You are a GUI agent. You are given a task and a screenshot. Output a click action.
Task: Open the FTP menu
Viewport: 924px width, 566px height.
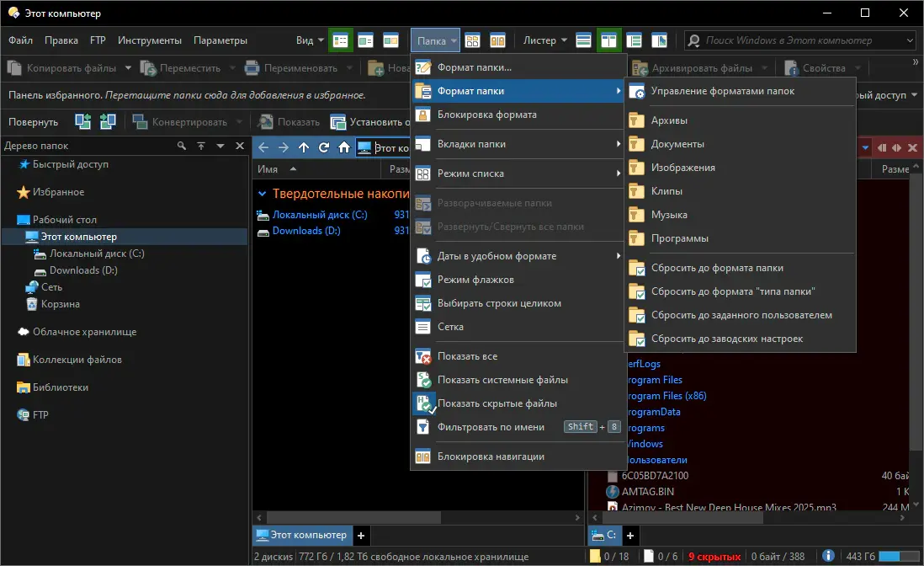tap(98, 40)
